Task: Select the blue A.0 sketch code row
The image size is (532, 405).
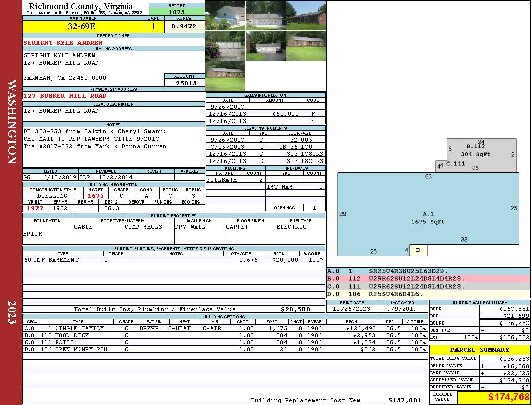Action: coord(428,271)
